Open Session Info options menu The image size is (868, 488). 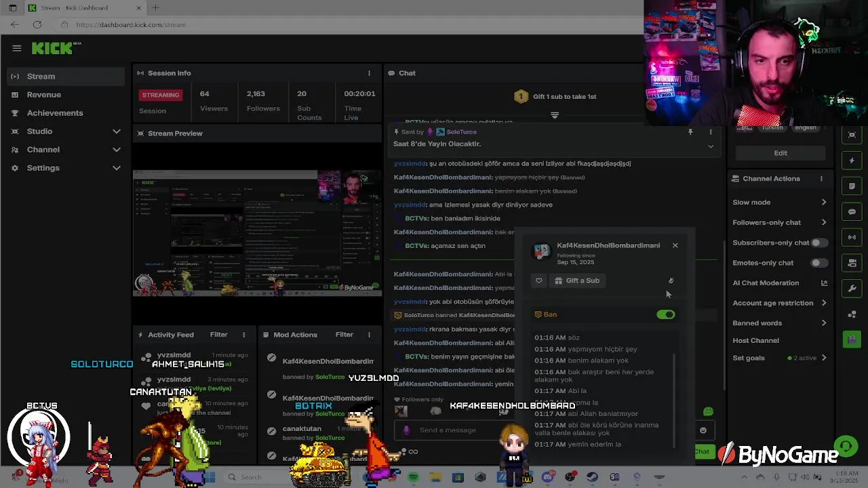(370, 73)
